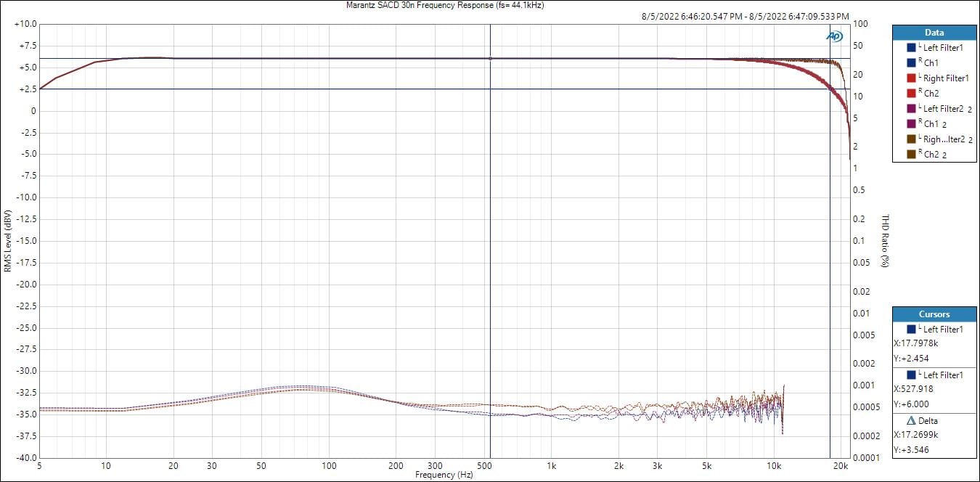
Task: Click cursor Y value +6.000
Action: 912,404
